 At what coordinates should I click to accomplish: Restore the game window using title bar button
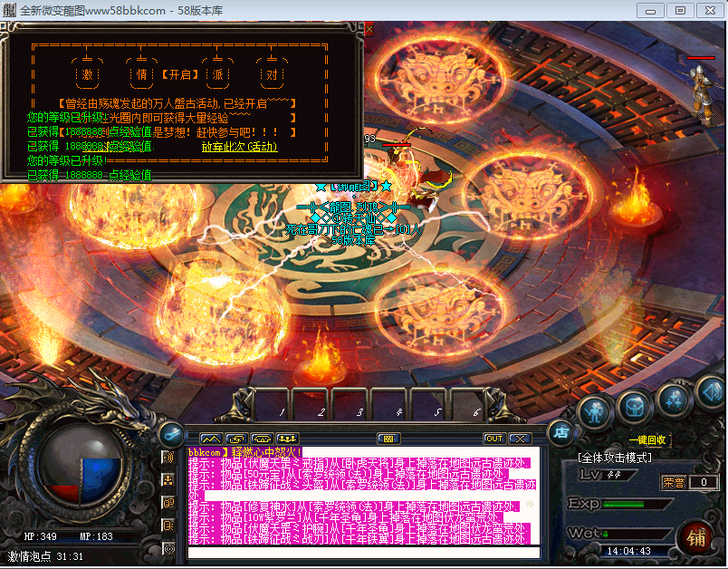tap(680, 10)
